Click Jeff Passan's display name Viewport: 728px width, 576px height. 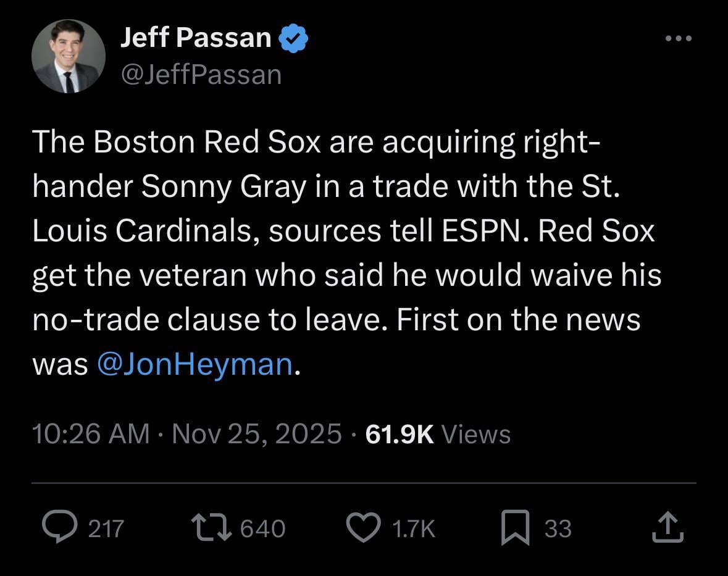(x=195, y=37)
